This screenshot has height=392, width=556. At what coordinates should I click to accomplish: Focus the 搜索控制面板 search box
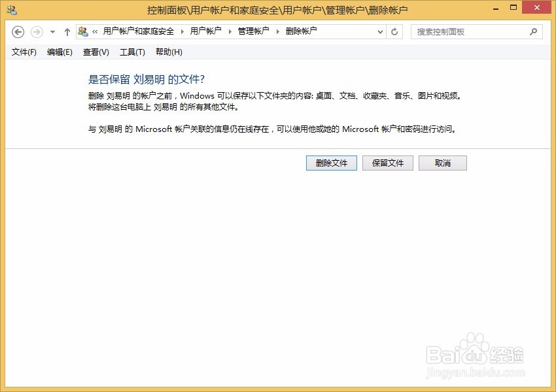[x=477, y=32]
